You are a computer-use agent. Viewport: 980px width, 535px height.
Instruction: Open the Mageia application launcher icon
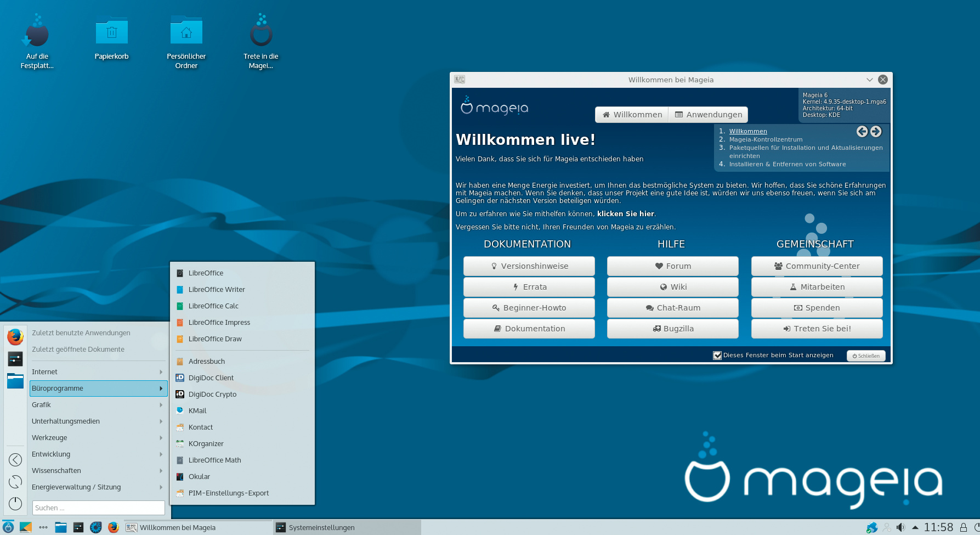click(8, 527)
